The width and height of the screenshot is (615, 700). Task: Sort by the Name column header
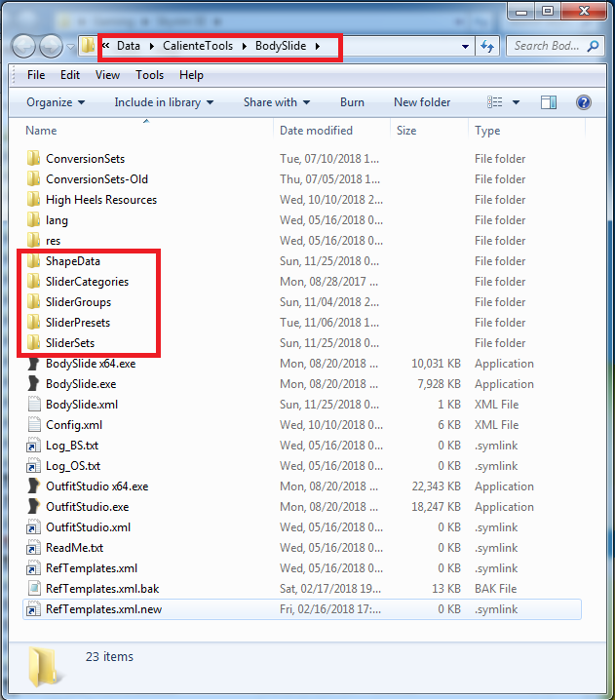point(41,131)
